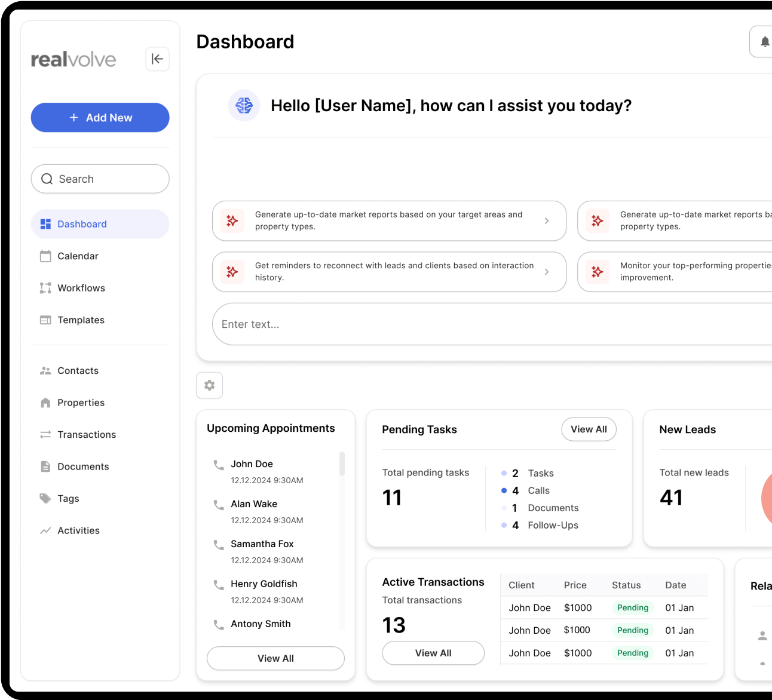
Task: Click the New Leads pie chart
Action: [x=767, y=498]
